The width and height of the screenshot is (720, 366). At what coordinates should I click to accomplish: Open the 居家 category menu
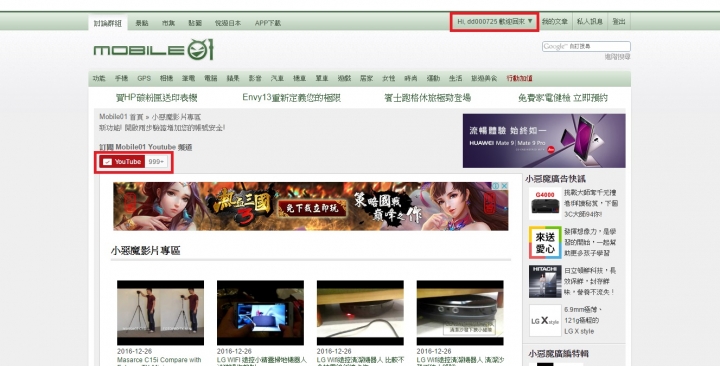coord(366,79)
